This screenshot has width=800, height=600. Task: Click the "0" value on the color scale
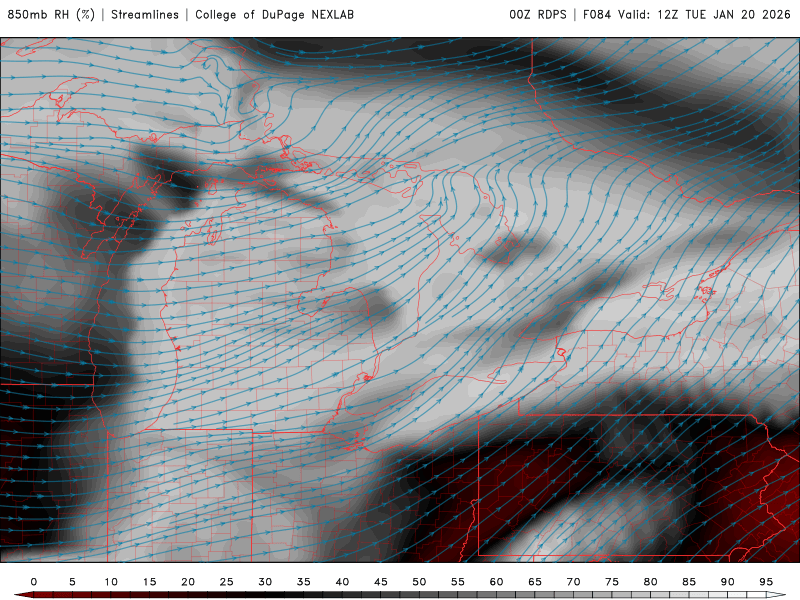(34, 582)
